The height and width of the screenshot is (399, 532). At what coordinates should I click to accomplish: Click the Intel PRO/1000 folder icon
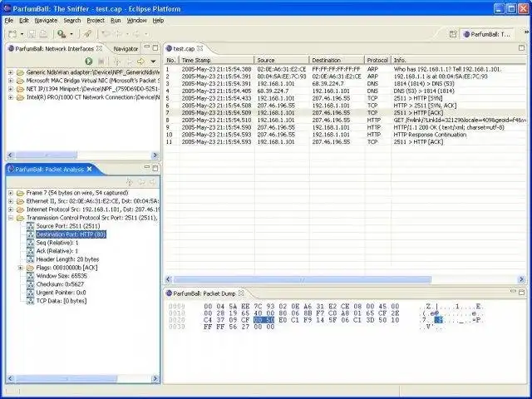pos(20,98)
